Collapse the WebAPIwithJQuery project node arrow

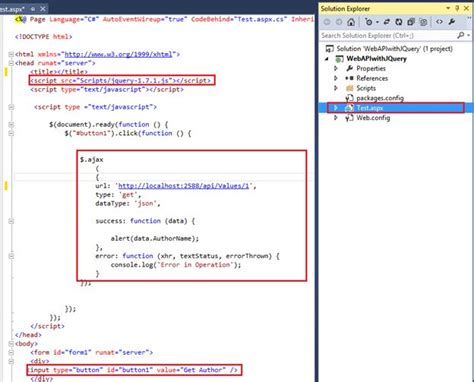click(x=327, y=59)
